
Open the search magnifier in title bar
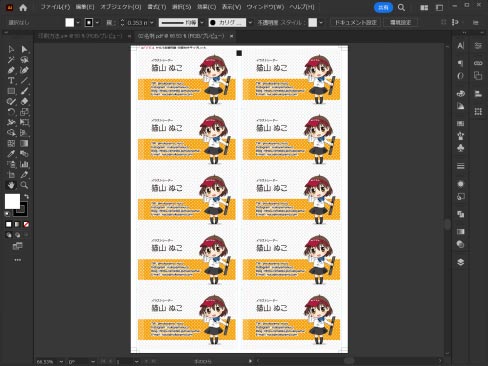(401, 7)
